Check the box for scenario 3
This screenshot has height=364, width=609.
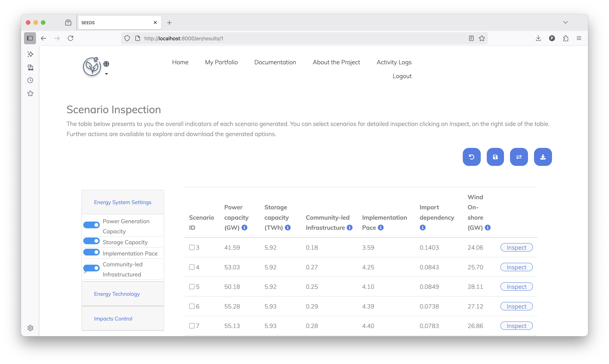pyautogui.click(x=192, y=247)
